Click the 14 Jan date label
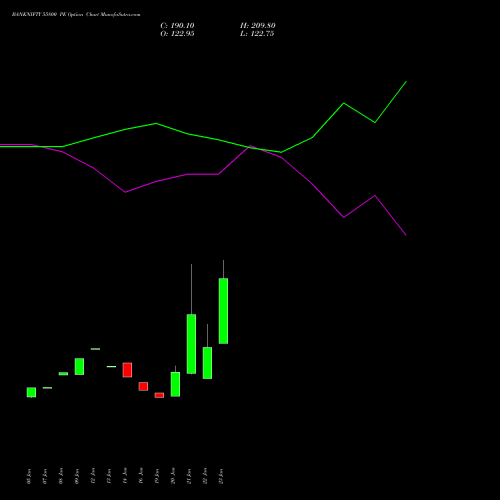500x500 pixels. (x=125, y=476)
